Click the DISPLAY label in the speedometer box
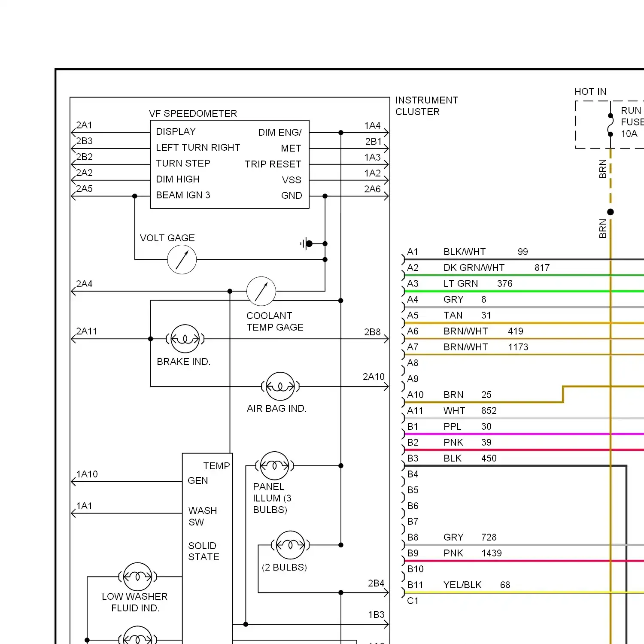644x644 pixels. pos(176,131)
